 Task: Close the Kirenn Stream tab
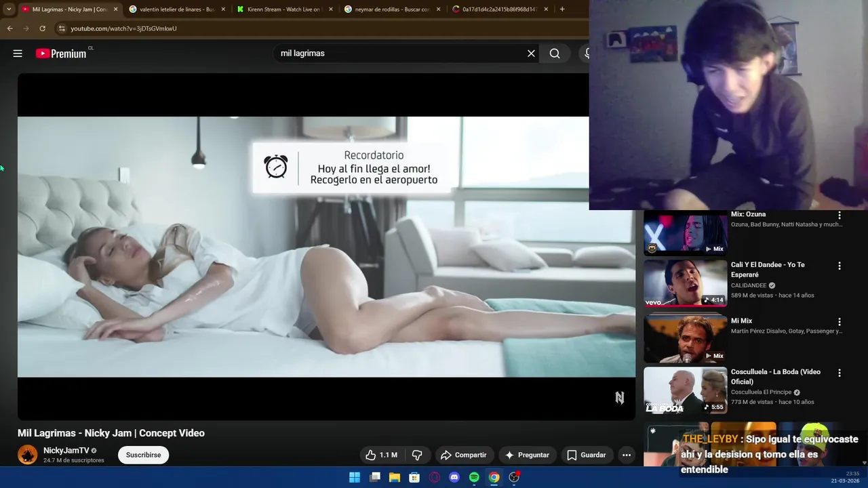point(331,9)
